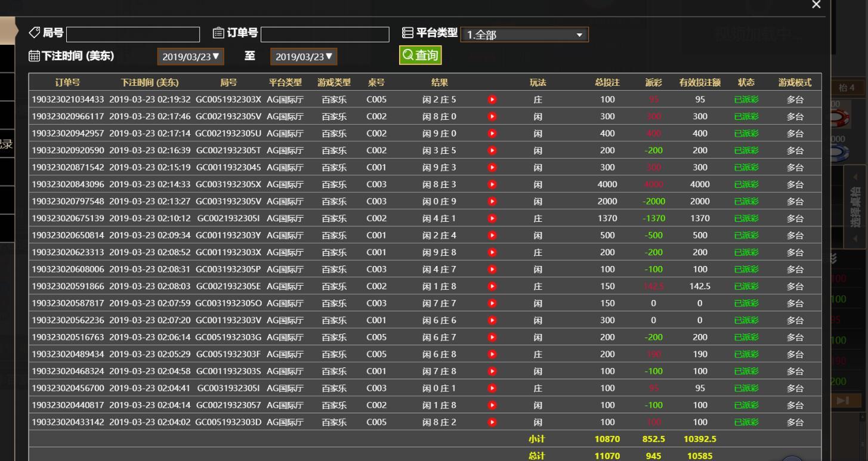
Task: Sort by 订单号 column header
Action: pos(67,83)
